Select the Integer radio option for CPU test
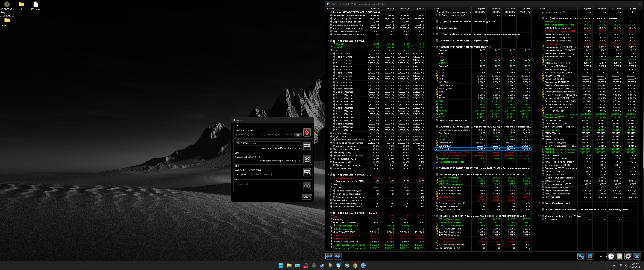The image size is (644, 270). pos(240,134)
